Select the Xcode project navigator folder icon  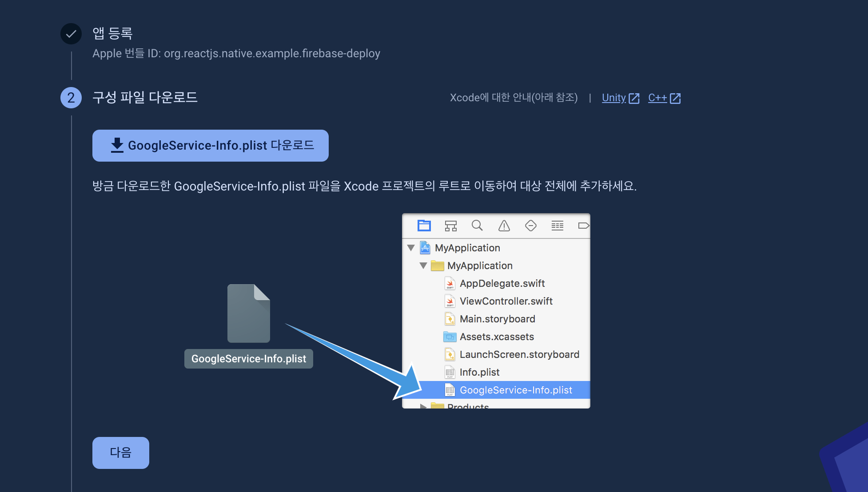424,226
